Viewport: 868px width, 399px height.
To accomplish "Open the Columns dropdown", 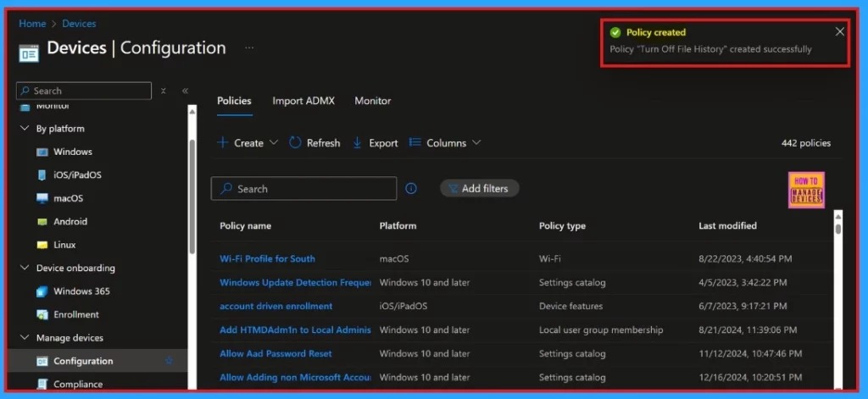I will tap(444, 143).
